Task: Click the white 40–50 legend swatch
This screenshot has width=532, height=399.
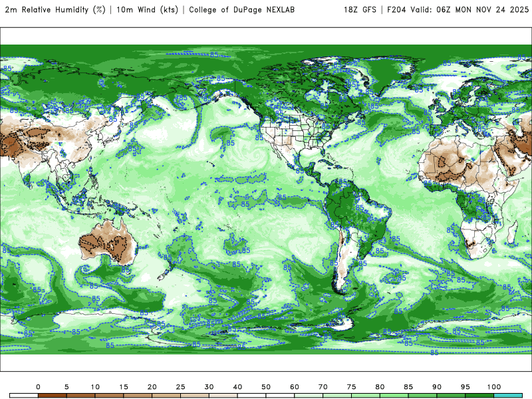Action: (252, 396)
